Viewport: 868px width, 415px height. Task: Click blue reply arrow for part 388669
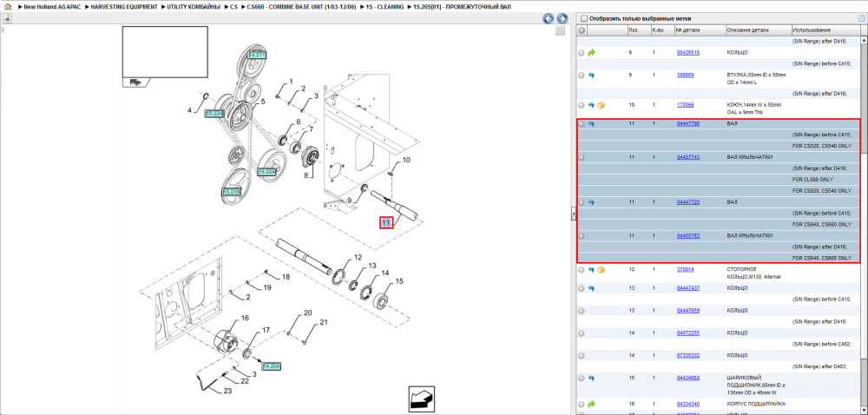pyautogui.click(x=591, y=76)
